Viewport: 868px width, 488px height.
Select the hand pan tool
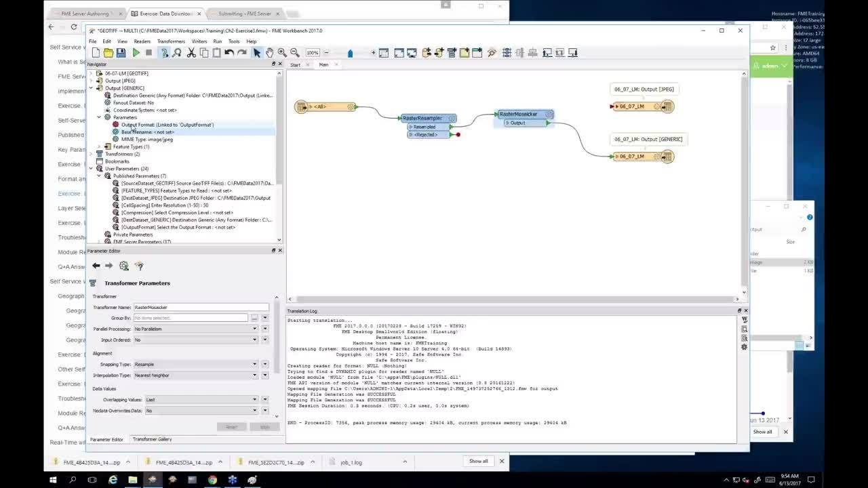269,53
